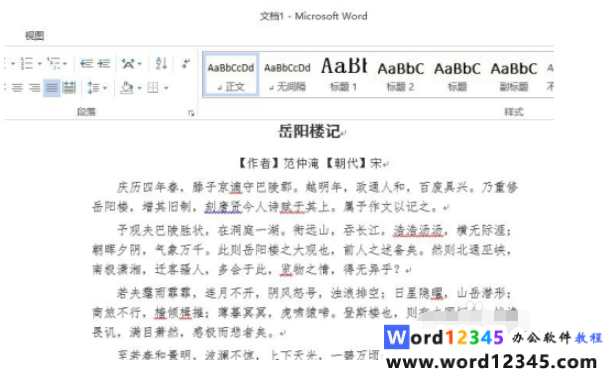Open the multilevel list dropdown arrow
607x378 pixels.
tap(65, 64)
